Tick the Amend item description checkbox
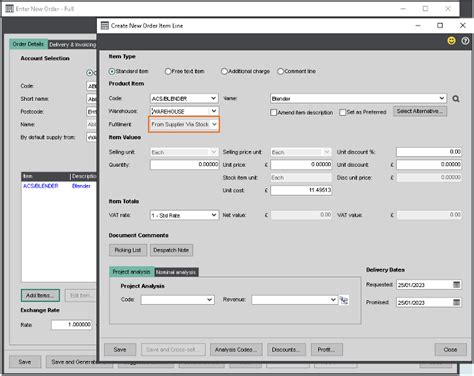The width and height of the screenshot is (474, 376). (274, 112)
